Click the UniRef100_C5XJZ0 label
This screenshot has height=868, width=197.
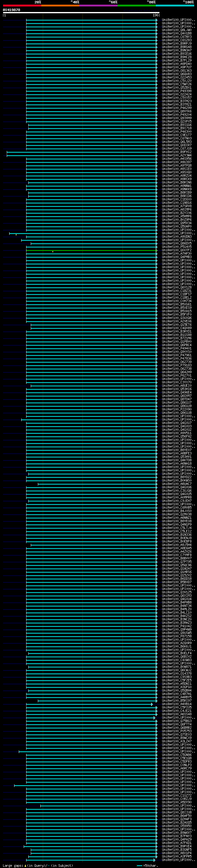click(176, 81)
